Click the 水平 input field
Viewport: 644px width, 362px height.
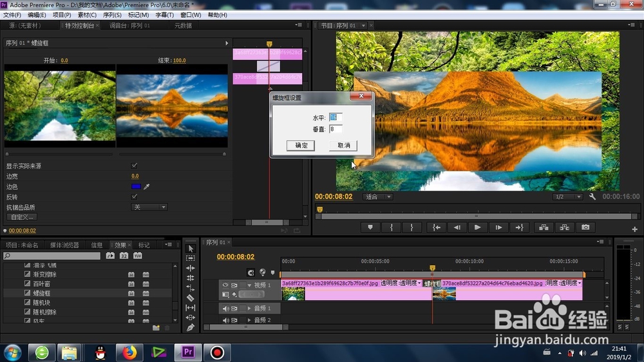tap(336, 117)
